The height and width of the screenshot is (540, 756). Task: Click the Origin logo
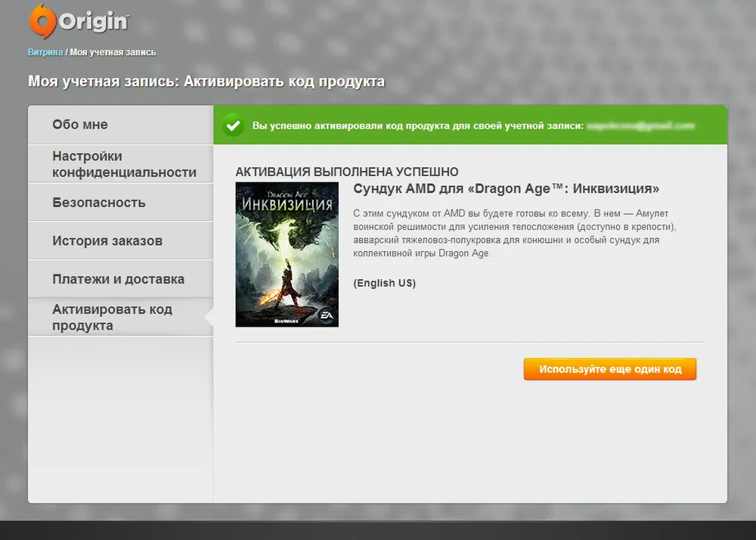pyautogui.click(x=79, y=21)
